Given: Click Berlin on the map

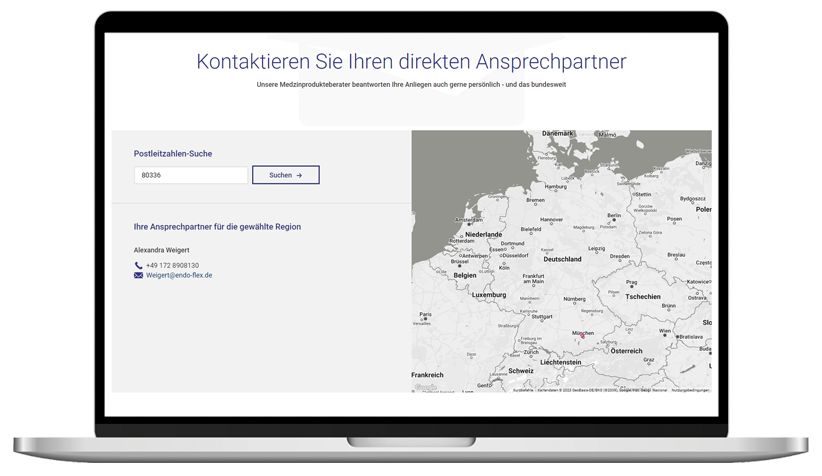Looking at the screenshot, I should (614, 215).
